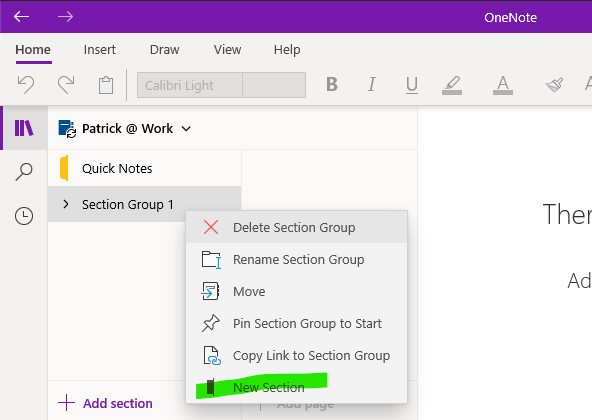This screenshot has width=592, height=420.
Task: Choose Pin Section Group to Start
Action: pyautogui.click(x=296, y=323)
